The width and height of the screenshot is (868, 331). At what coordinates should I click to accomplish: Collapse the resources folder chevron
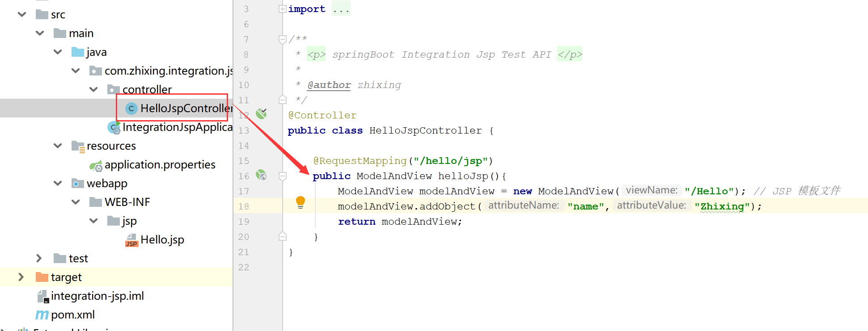[58, 146]
